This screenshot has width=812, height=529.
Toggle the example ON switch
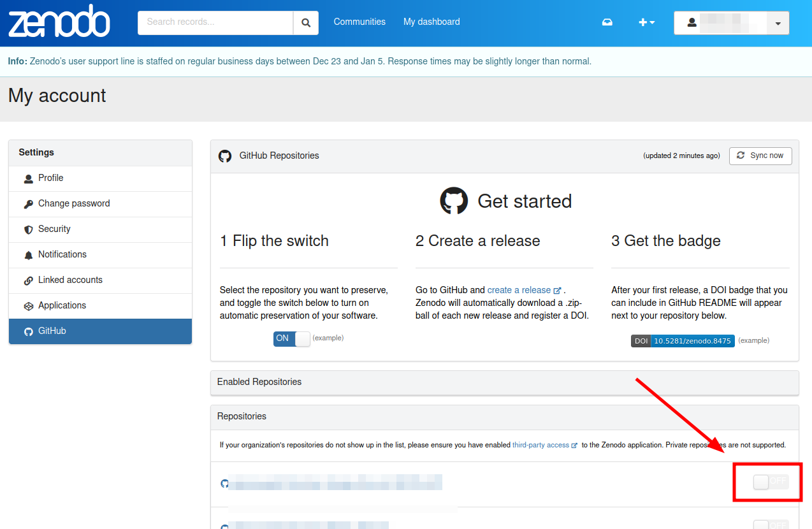pyautogui.click(x=291, y=338)
